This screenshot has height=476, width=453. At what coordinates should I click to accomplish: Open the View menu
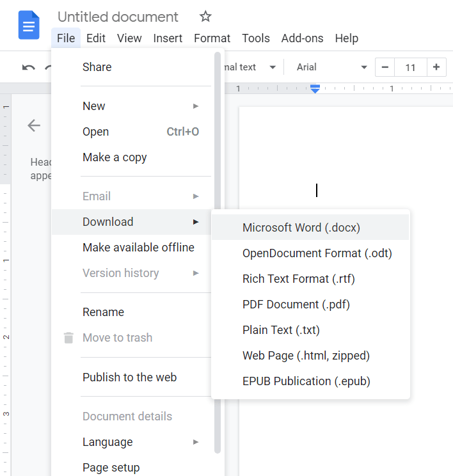point(129,38)
